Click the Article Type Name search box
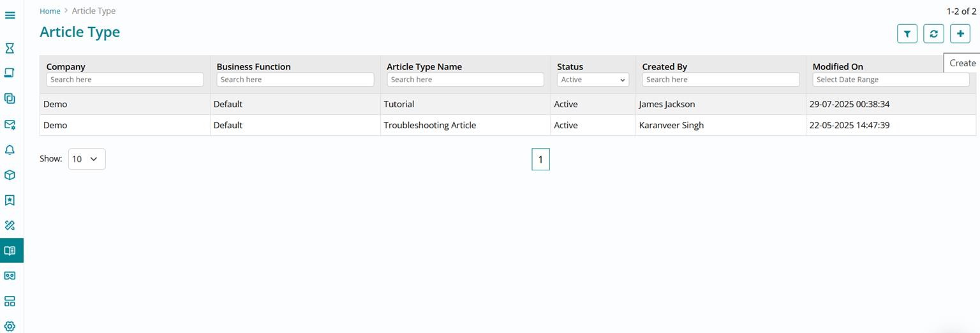Screen dimensions: 980x333 tap(465, 80)
